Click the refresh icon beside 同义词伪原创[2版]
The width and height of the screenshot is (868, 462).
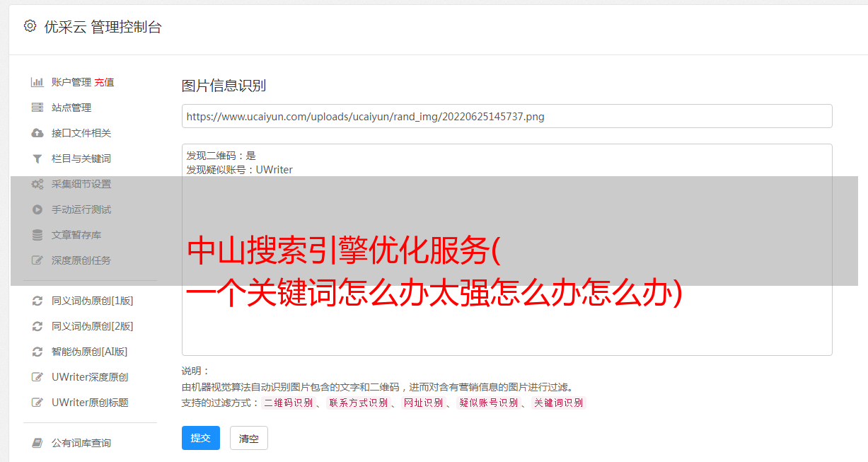(x=37, y=326)
